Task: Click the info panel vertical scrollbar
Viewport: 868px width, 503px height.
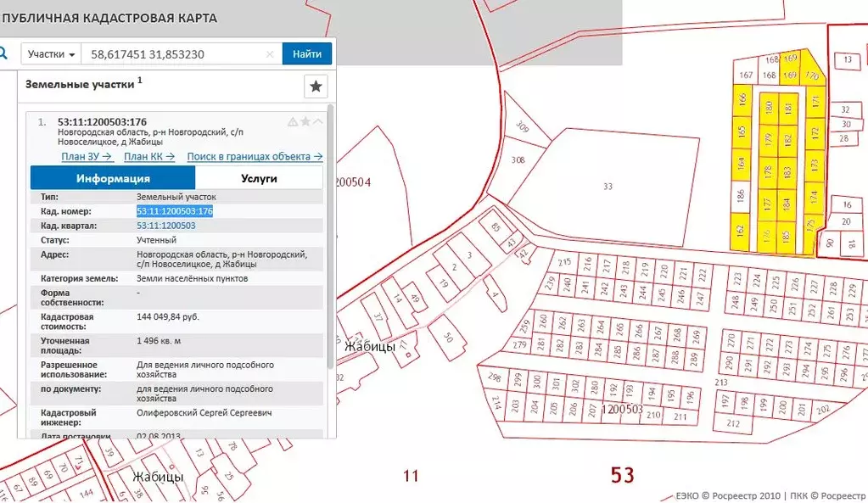Action: point(330,254)
